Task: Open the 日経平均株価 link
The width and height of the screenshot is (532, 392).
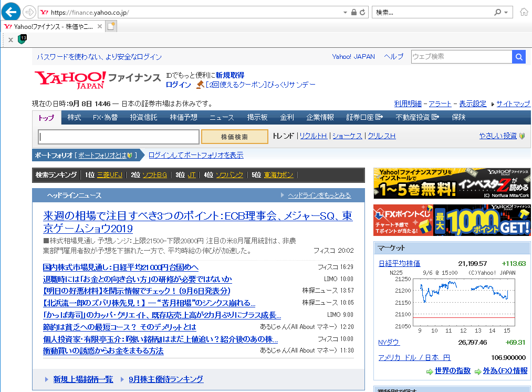Action: point(399,263)
